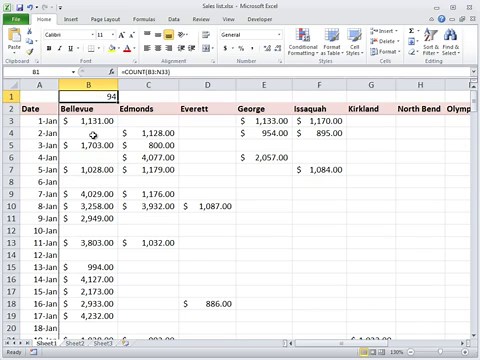Viewport: 480px width, 360px height.
Task: Click Decrease Decimal icon
Action: tap(278, 48)
